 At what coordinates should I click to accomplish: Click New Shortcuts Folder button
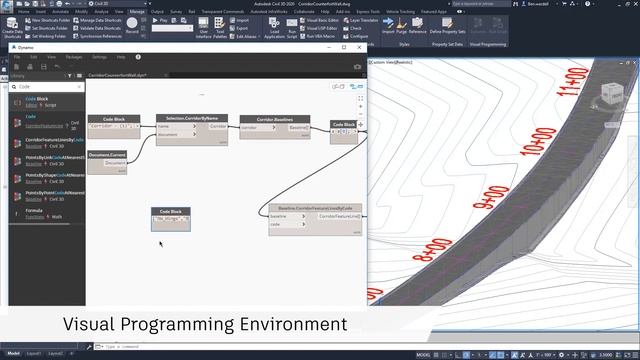47,20
